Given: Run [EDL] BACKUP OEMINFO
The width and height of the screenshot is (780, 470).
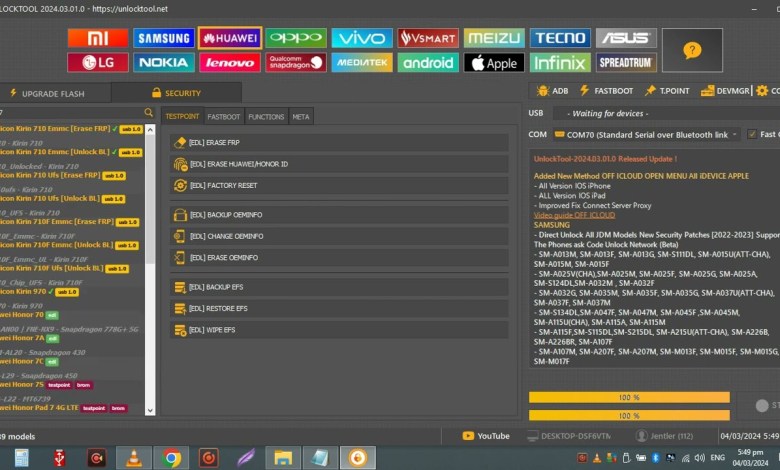Looking at the screenshot, I should (339, 215).
